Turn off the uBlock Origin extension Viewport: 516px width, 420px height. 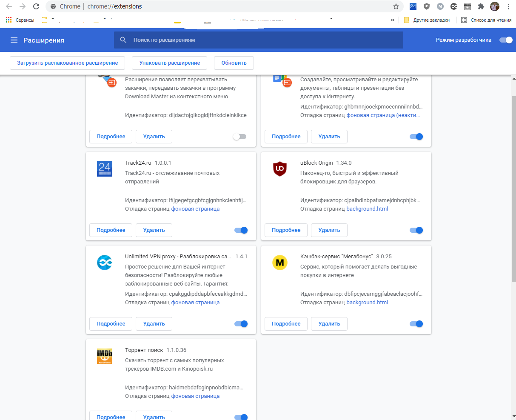click(416, 230)
